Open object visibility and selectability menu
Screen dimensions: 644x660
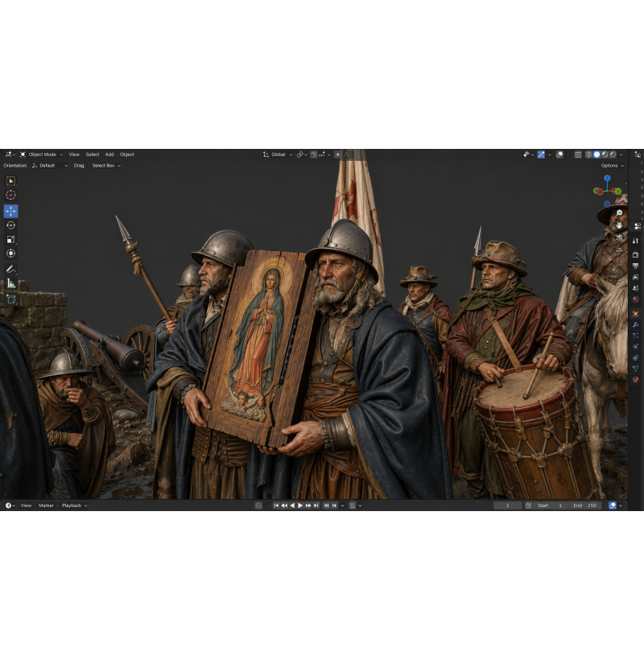pos(528,155)
